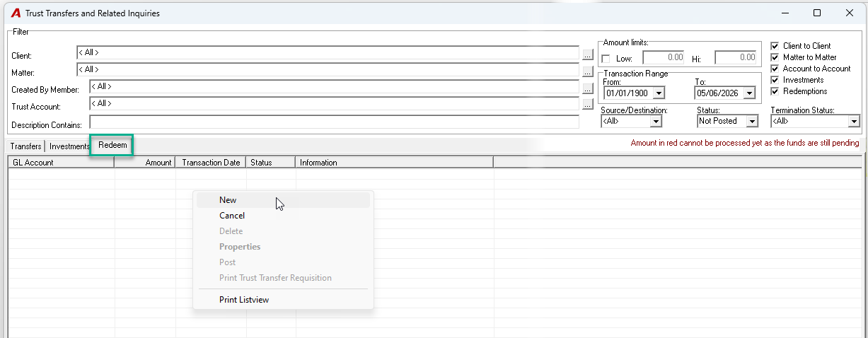Select Print Listview menu entry

(283, 300)
